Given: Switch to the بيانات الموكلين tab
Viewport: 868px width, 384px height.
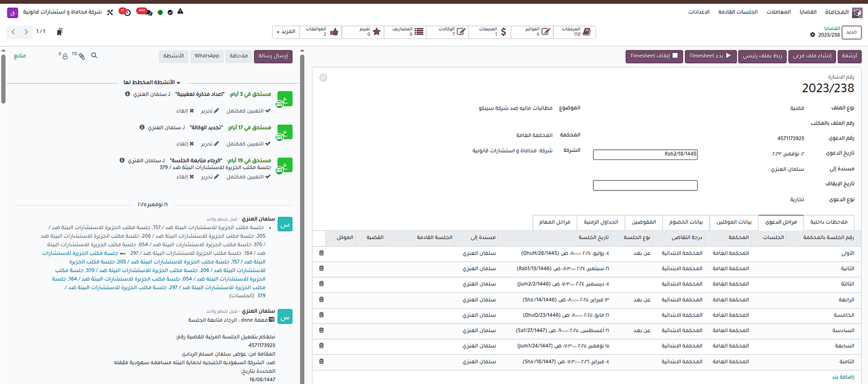Looking at the screenshot, I should click(733, 222).
